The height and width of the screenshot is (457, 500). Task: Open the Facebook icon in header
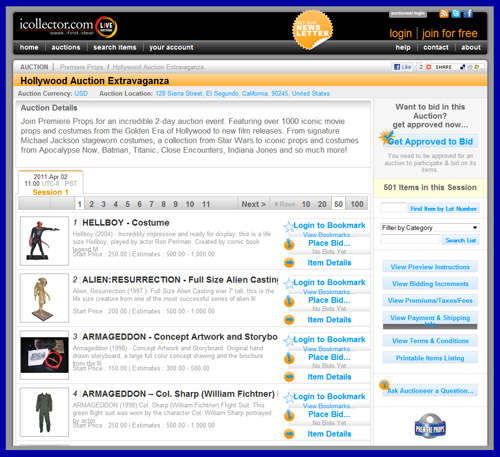[x=469, y=14]
